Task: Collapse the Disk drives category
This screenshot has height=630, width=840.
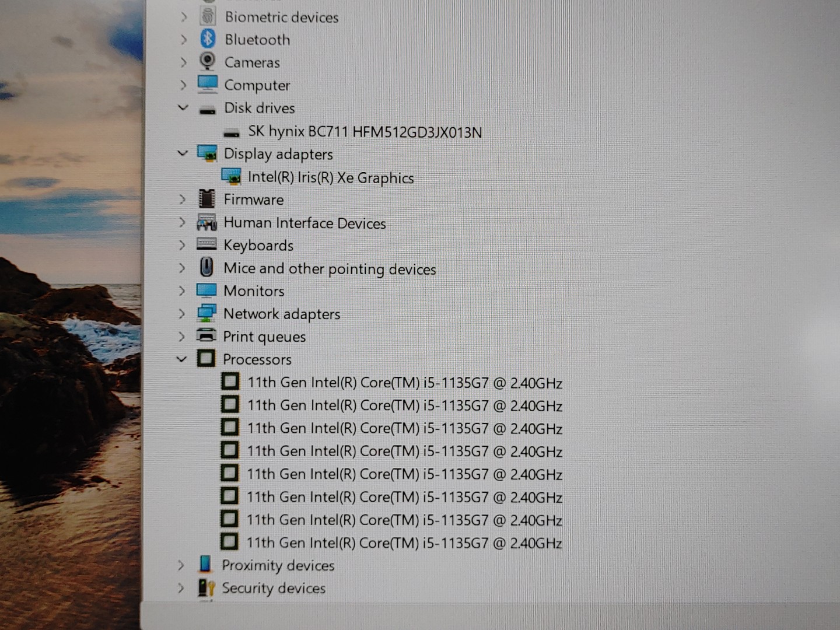Action: click(183, 107)
